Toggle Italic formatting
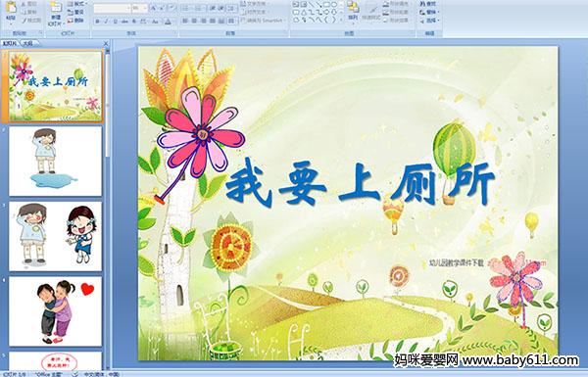The height and width of the screenshot is (377, 588). (106, 22)
